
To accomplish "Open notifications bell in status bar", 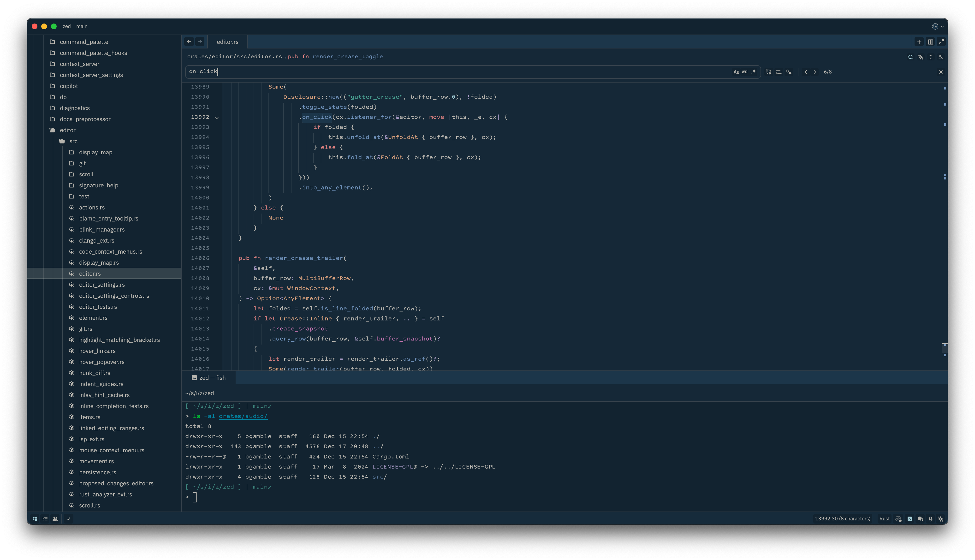I will click(930, 518).
